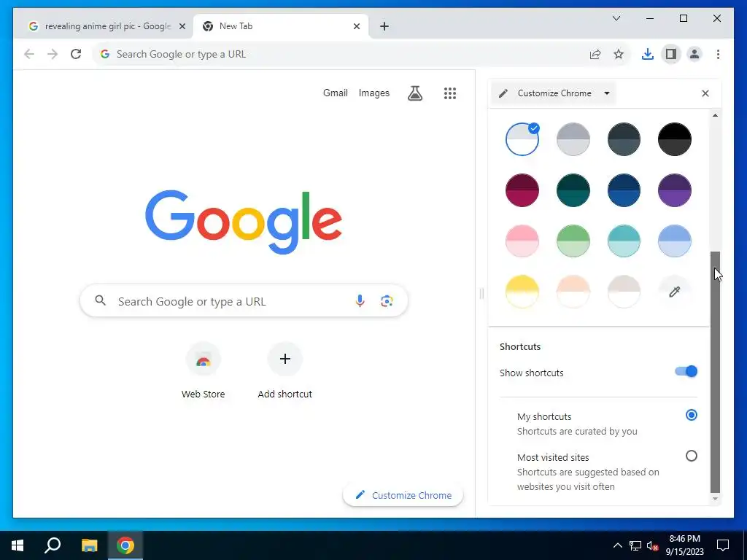The image size is (747, 560).
Task: Close the revealing anime girl pic tab
Action: (x=182, y=26)
